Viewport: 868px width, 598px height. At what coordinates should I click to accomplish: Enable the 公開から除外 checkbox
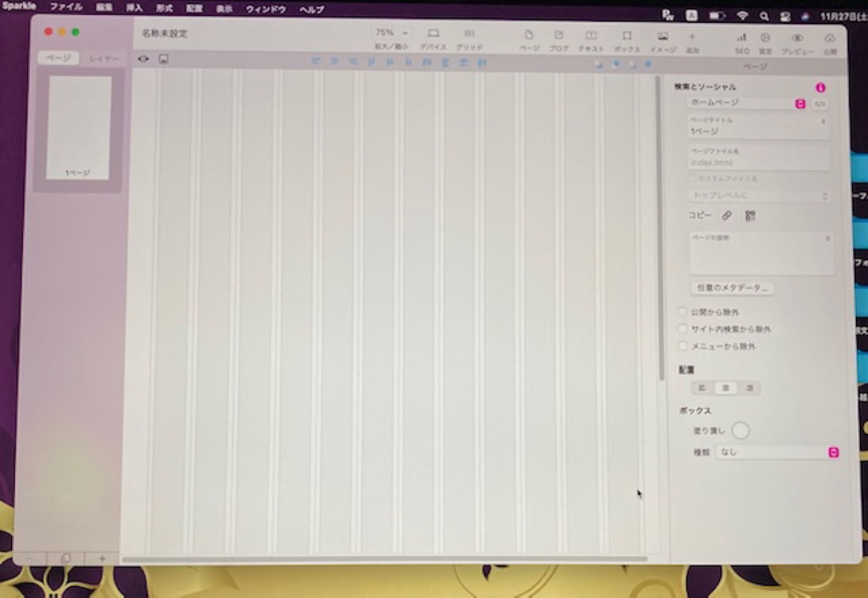[683, 312]
